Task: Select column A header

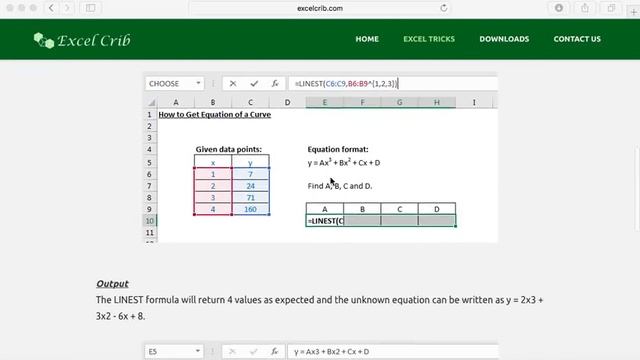Action: click(x=176, y=102)
